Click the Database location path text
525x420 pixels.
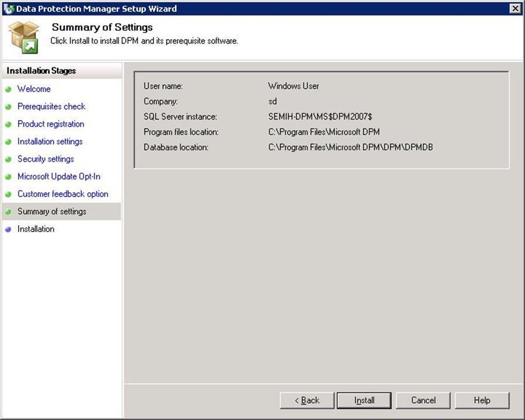pos(351,147)
